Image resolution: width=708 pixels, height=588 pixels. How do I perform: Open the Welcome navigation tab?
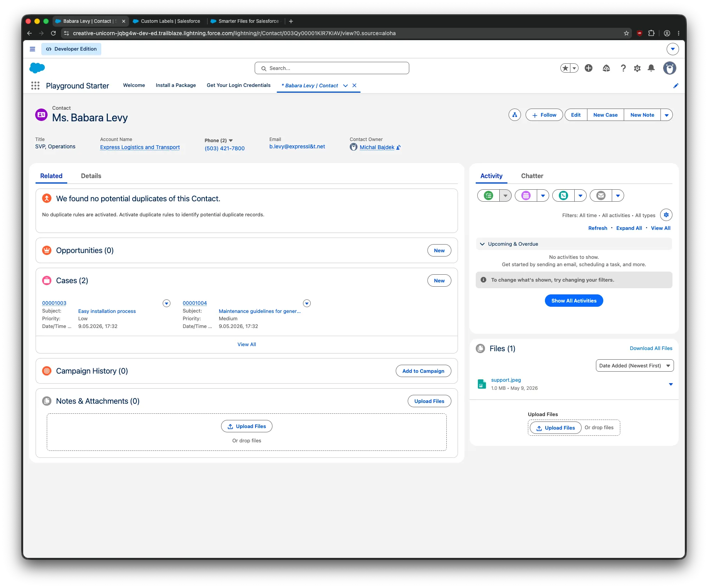(134, 85)
